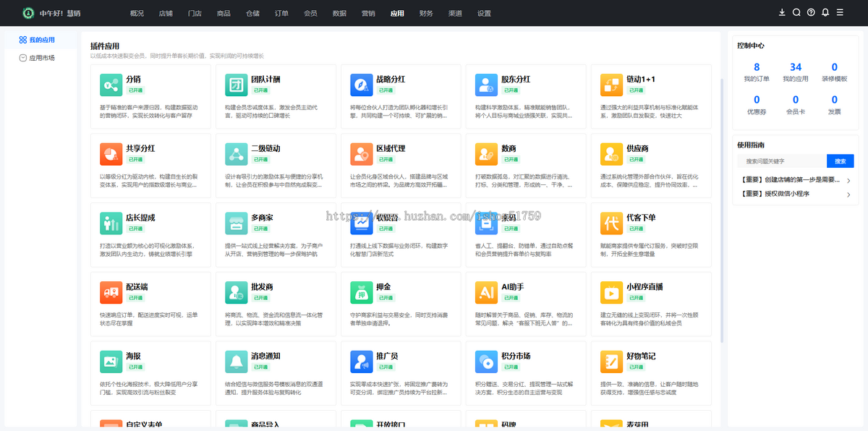Launch the 代客下单 app icon
Screen dimensions: 868x431
click(611, 223)
